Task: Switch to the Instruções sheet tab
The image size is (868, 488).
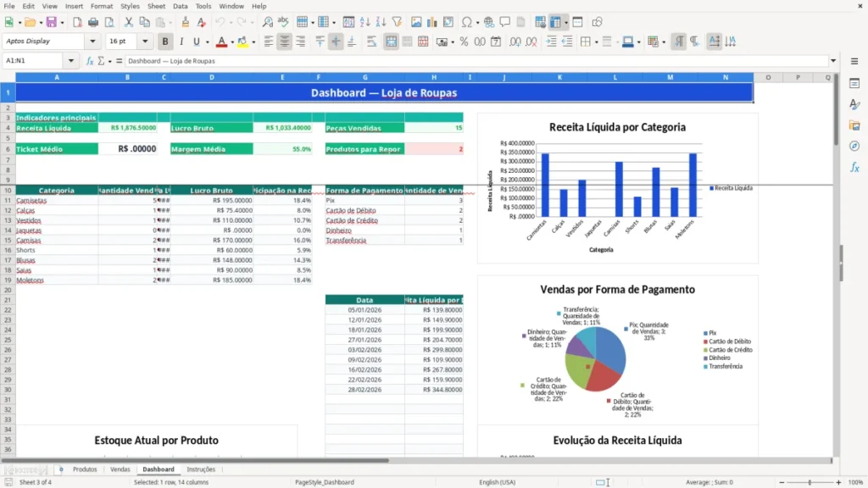Action: click(x=201, y=469)
